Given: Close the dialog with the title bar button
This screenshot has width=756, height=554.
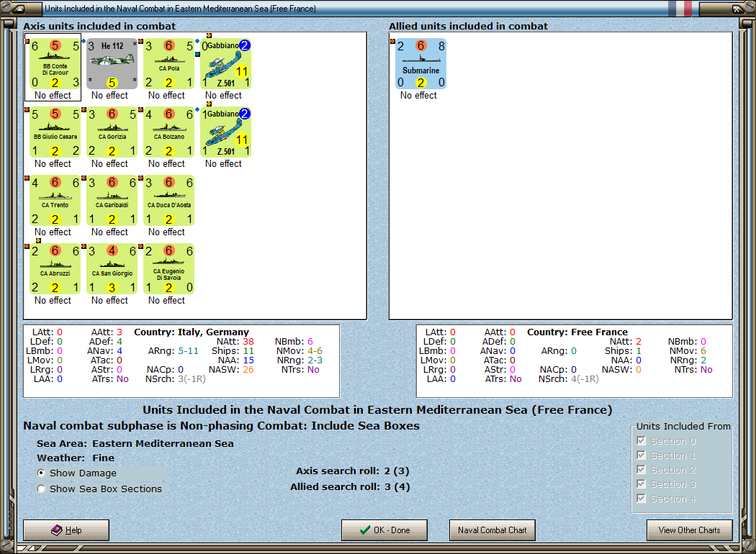Looking at the screenshot, I should (x=737, y=8).
